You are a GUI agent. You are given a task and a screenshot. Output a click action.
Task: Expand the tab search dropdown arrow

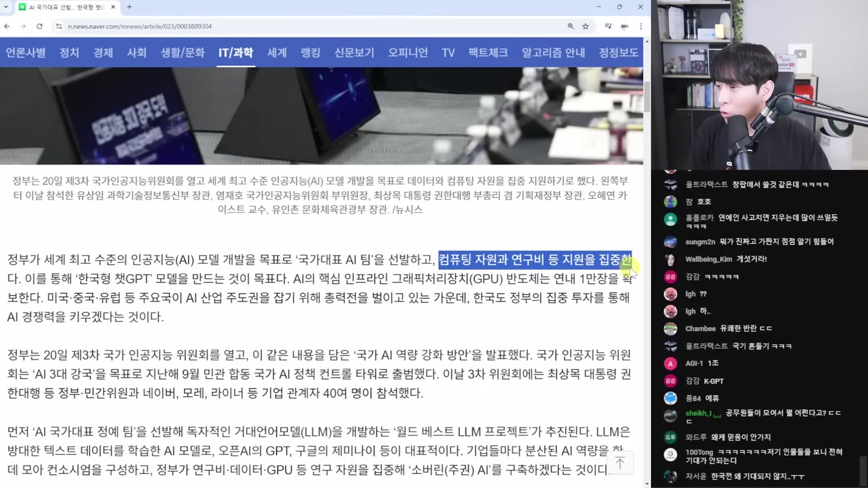(x=6, y=7)
